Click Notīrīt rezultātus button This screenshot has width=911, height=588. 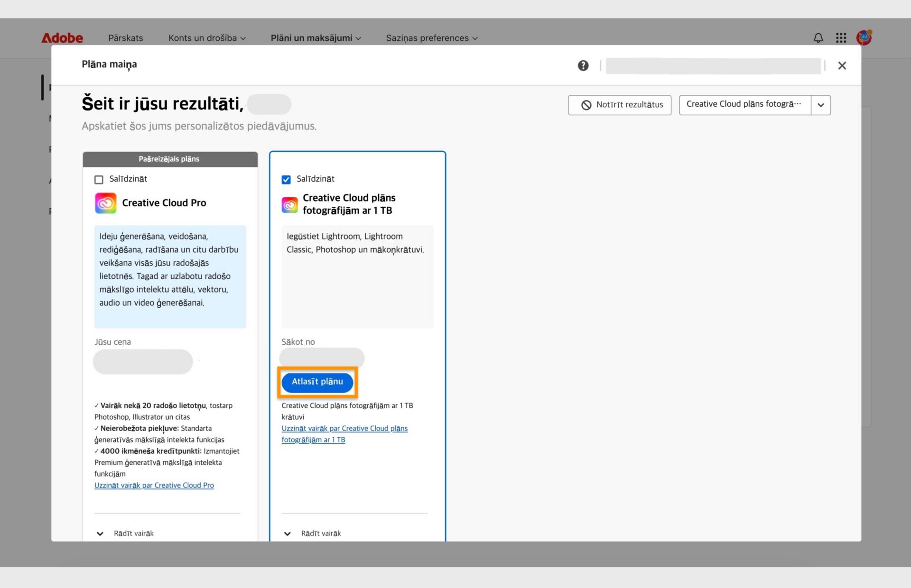pyautogui.click(x=619, y=105)
